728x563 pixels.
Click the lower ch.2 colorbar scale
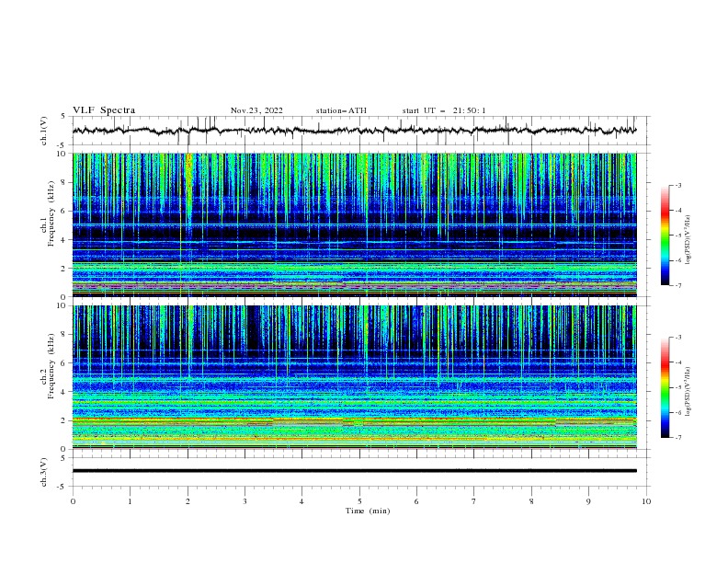(665, 387)
